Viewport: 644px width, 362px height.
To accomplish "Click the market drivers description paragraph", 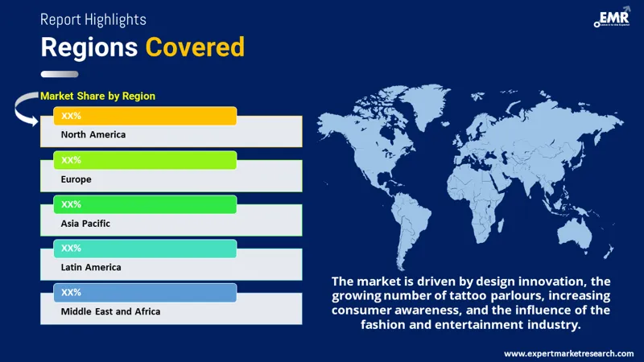I will (x=471, y=302).
